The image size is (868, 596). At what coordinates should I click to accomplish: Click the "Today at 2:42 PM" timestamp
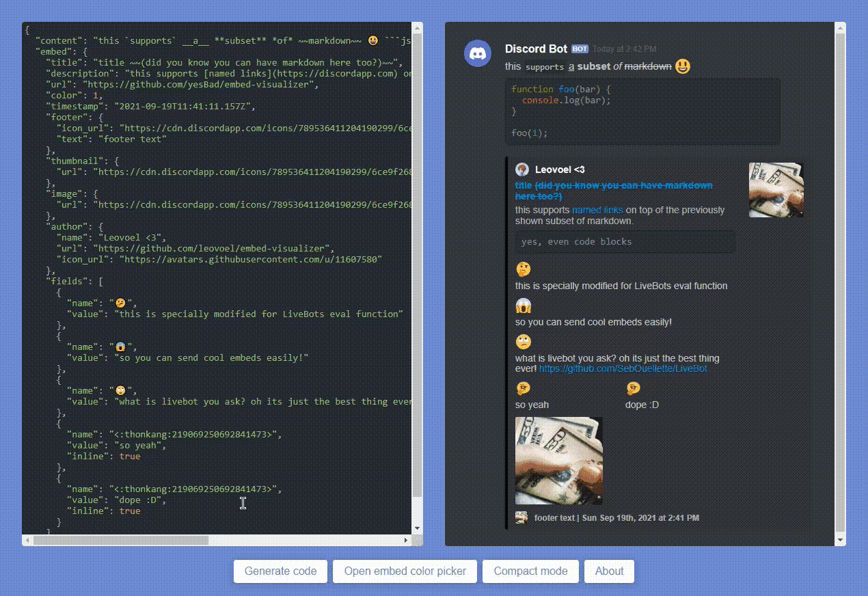point(624,49)
